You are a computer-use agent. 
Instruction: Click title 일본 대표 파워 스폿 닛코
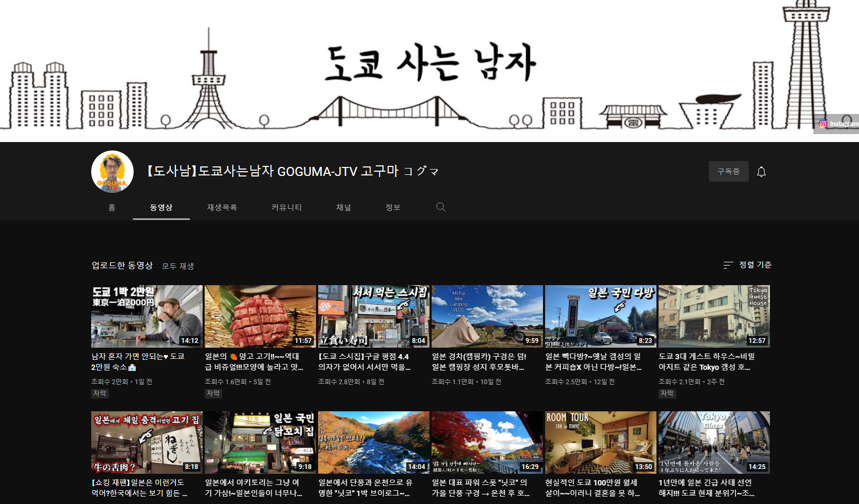click(x=480, y=488)
